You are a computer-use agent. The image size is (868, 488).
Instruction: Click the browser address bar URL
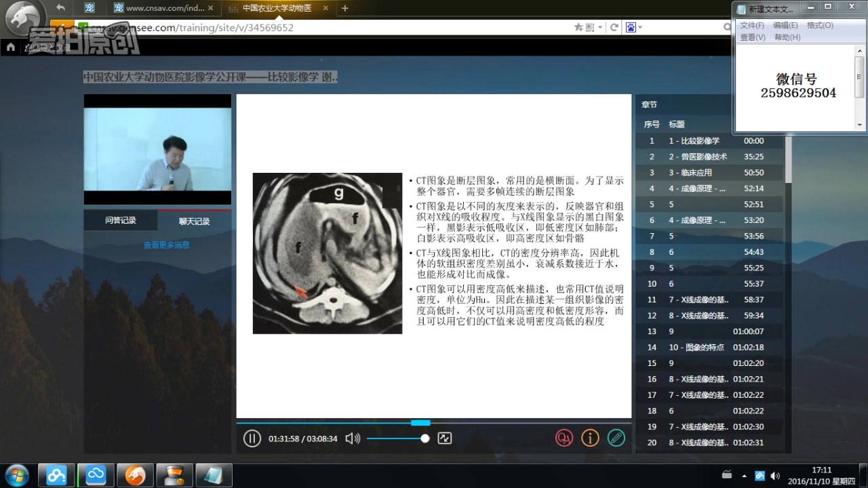tap(192, 28)
